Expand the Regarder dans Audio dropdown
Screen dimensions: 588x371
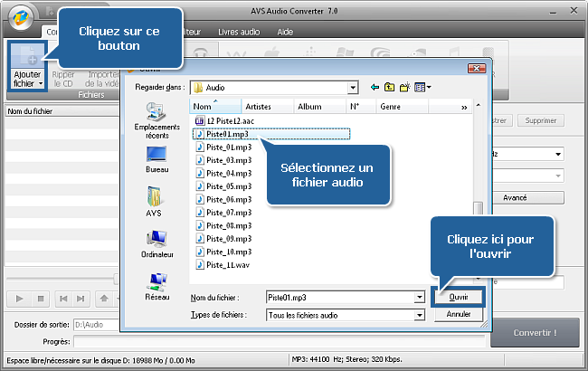pos(353,88)
